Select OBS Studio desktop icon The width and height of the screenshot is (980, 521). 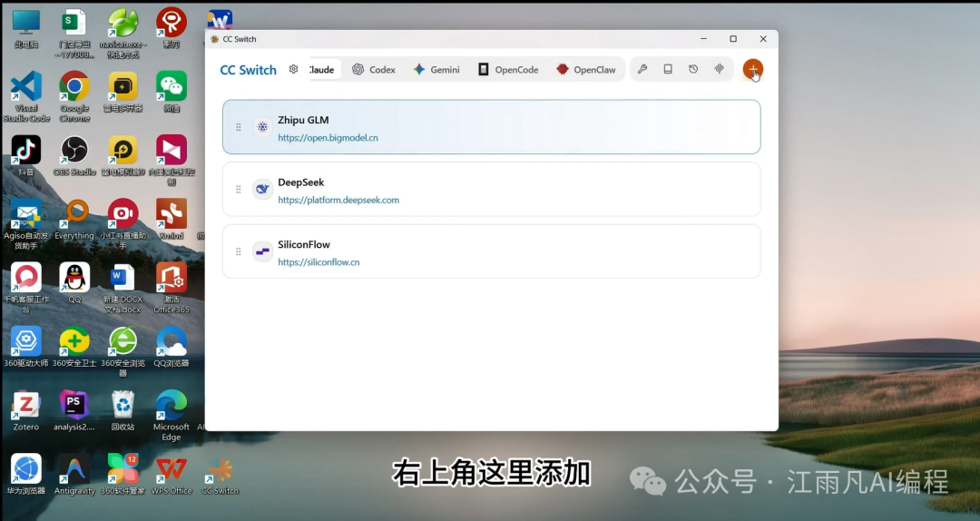click(74, 156)
